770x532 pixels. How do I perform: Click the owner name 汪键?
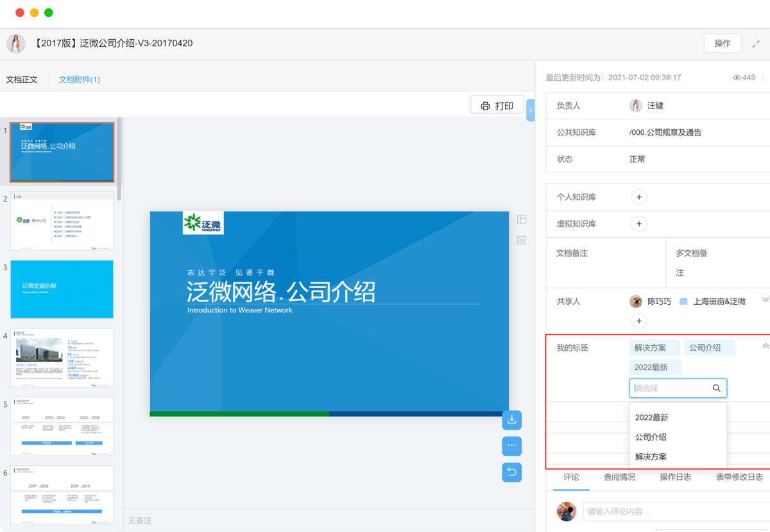655,106
